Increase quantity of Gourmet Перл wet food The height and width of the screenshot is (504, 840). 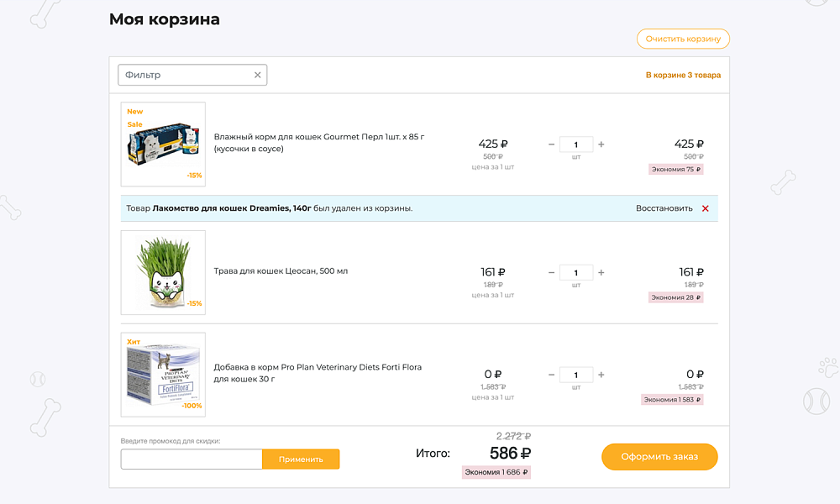[x=601, y=144]
